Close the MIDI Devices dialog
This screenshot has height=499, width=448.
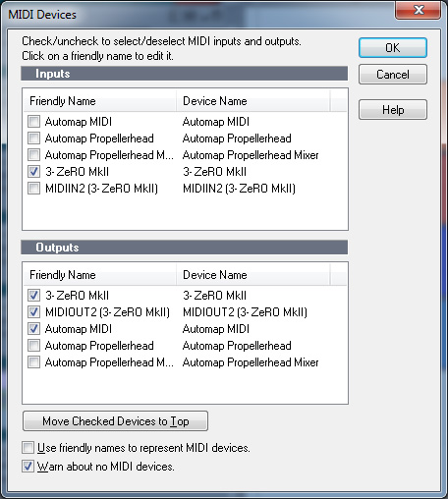coord(419,10)
